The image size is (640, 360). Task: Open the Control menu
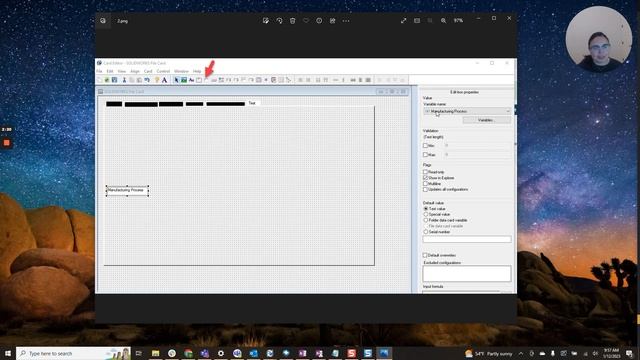coord(163,71)
